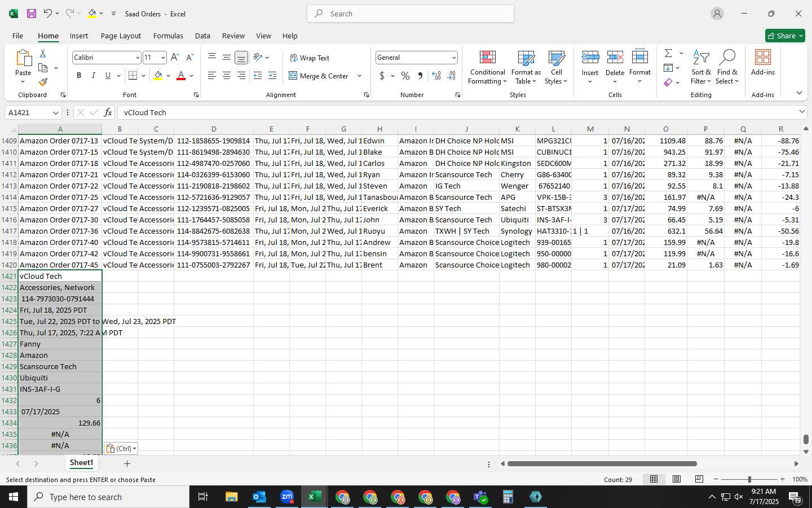Decrease font size with small A icon

[189, 58]
